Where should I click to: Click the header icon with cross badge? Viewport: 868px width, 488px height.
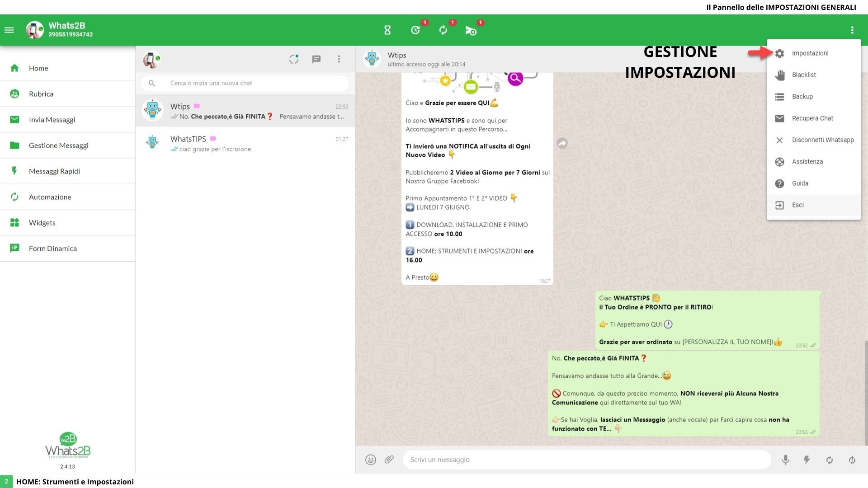point(471,30)
